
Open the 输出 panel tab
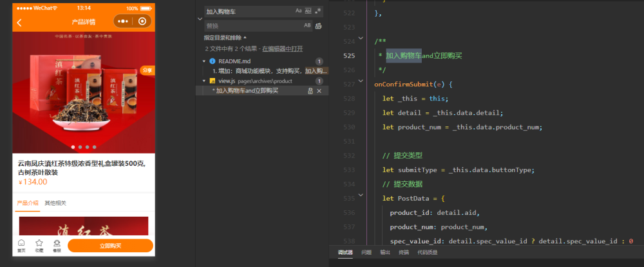pos(385,252)
